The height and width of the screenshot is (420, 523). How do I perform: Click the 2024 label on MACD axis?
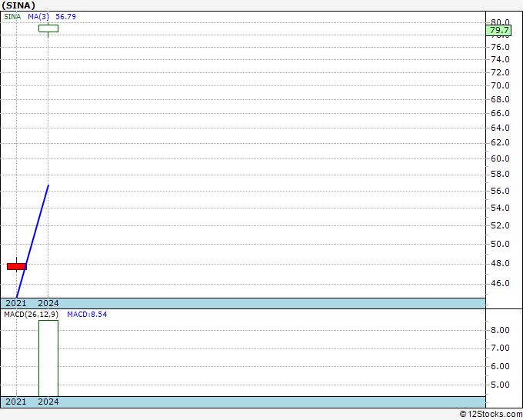48,402
